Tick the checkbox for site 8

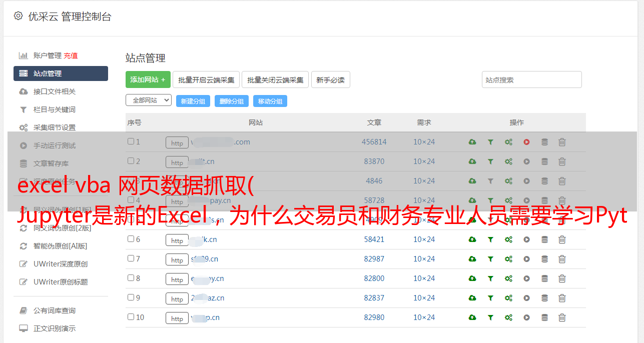(x=131, y=278)
